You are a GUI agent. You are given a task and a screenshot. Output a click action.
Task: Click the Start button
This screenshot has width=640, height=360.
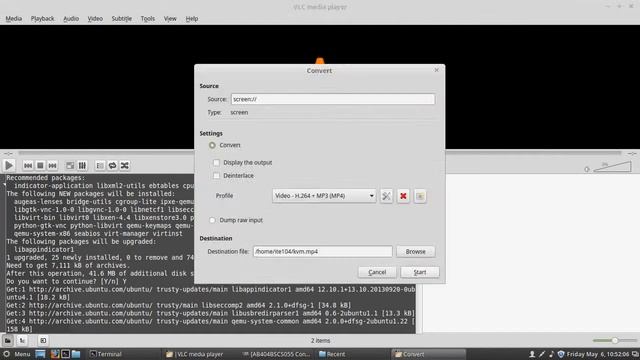tap(420, 272)
